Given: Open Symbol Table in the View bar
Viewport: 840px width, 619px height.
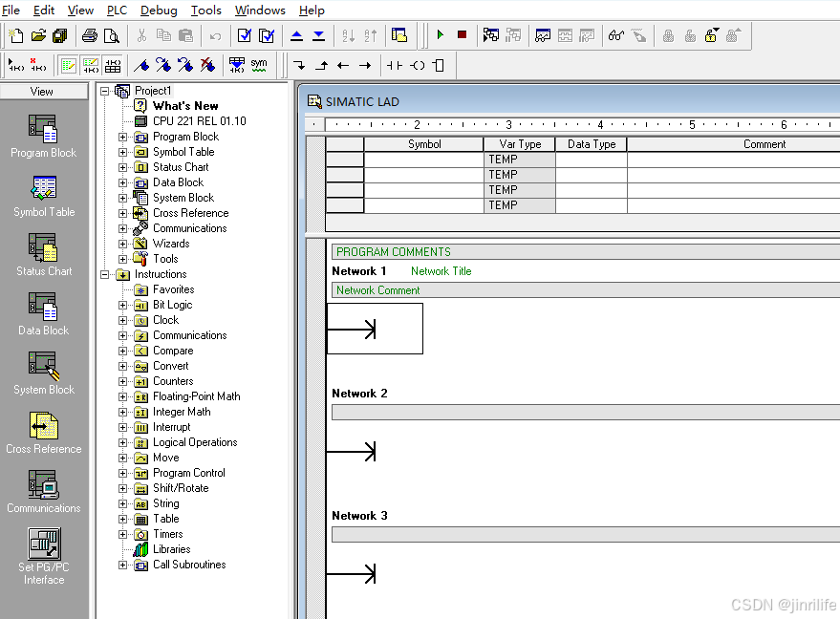Looking at the screenshot, I should pyautogui.click(x=44, y=196).
